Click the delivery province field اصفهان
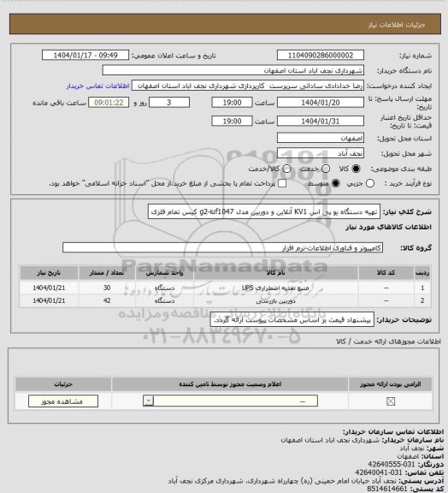 pyautogui.click(x=321, y=138)
